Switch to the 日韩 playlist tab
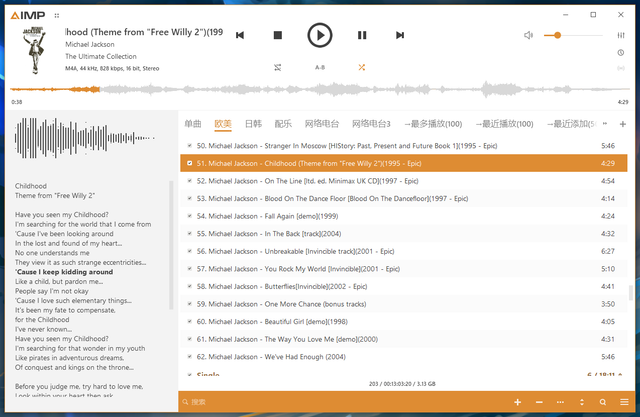Screen dimensions: 640x417 click(x=253, y=124)
